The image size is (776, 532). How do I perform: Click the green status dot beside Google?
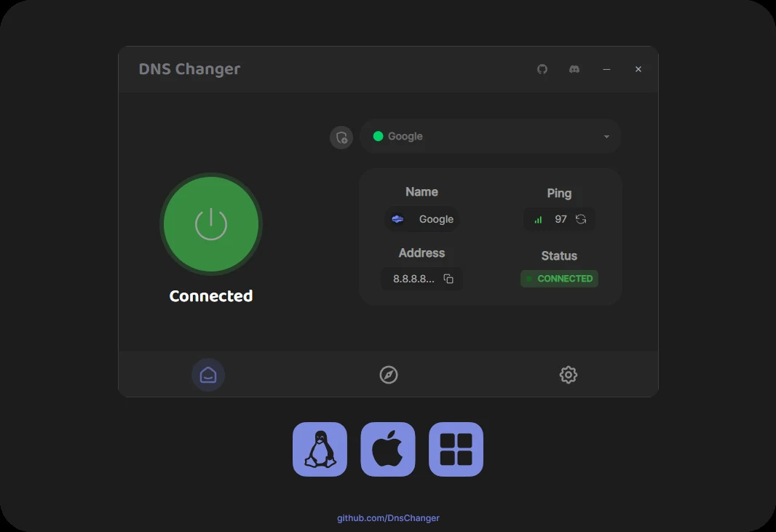378,136
